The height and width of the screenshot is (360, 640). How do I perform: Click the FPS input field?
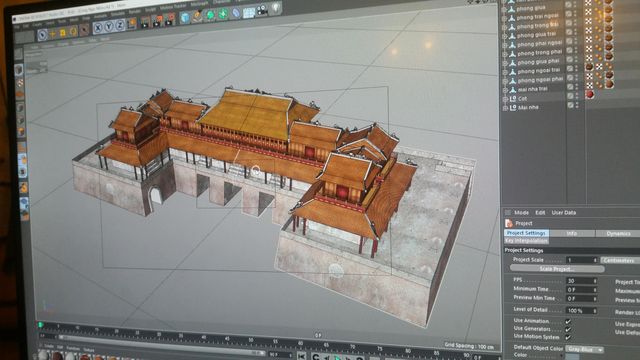coord(582,281)
